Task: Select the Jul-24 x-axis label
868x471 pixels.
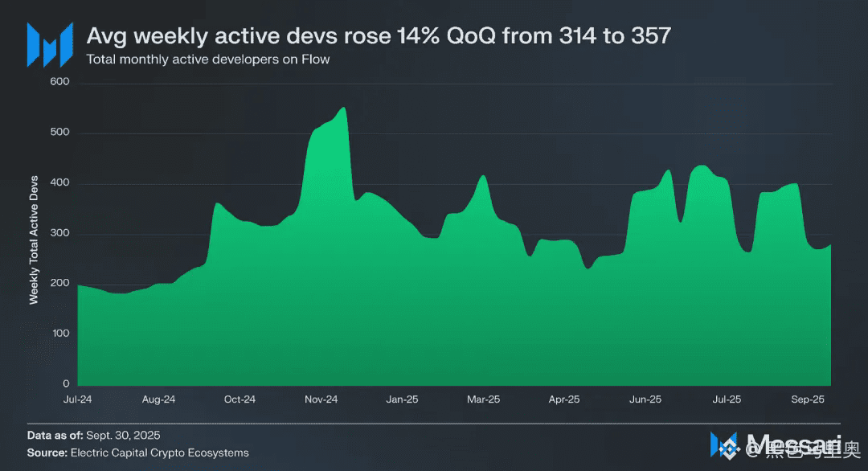Action: [x=77, y=399]
